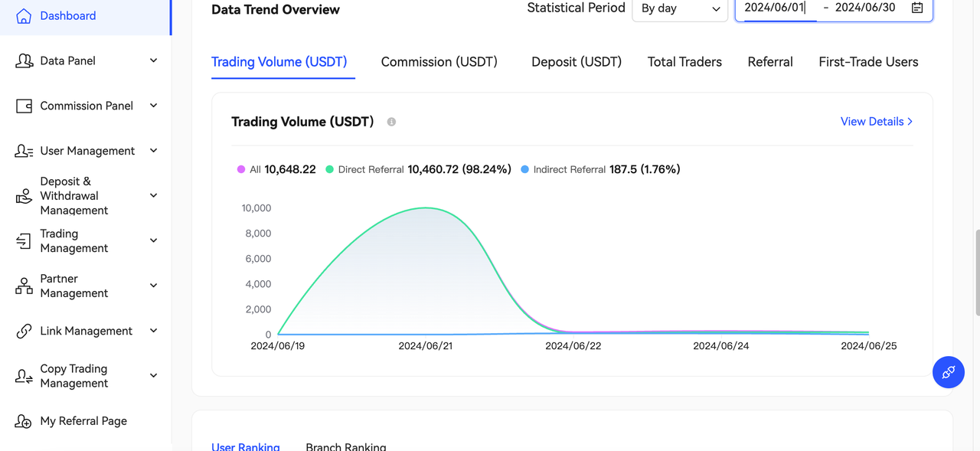Open the View Details link

(876, 122)
